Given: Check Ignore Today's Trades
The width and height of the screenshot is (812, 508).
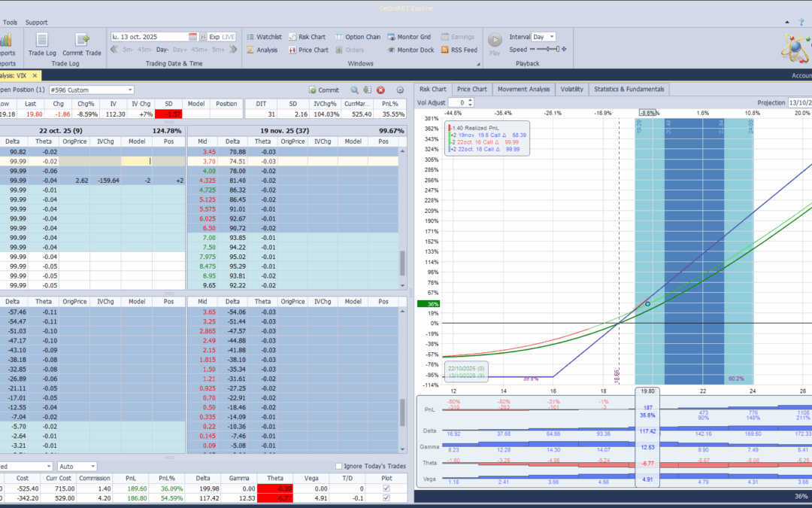Looking at the screenshot, I should pos(338,466).
